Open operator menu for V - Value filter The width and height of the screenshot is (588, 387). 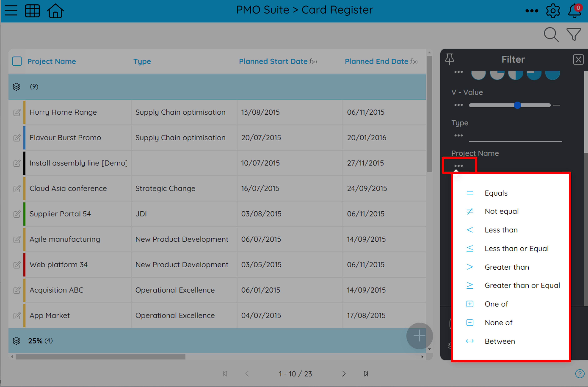click(x=459, y=105)
